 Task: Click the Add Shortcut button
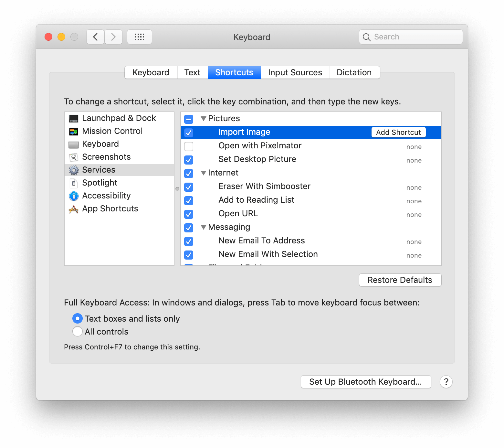pos(399,132)
